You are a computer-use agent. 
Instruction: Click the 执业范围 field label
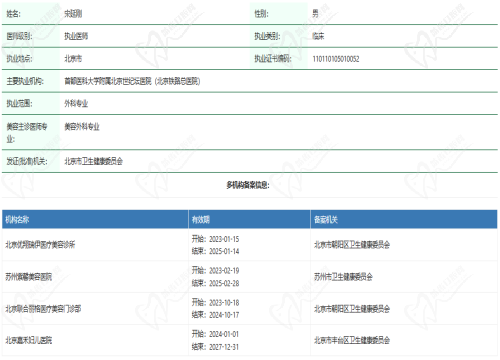point(19,103)
